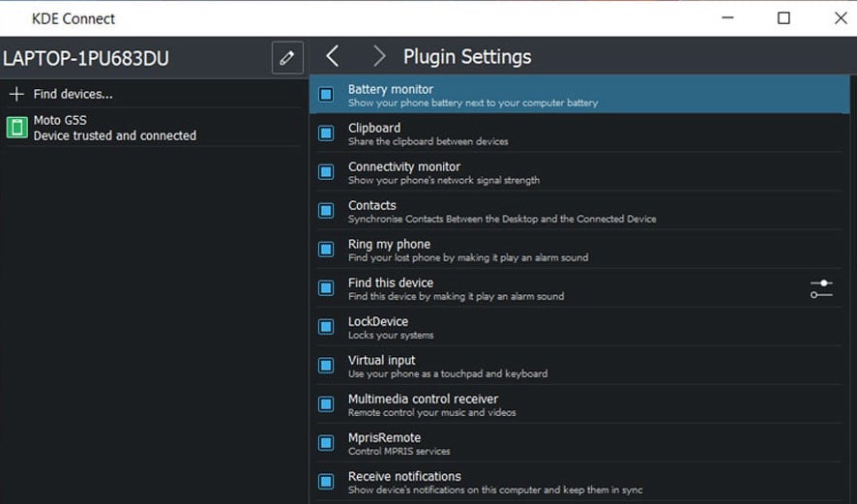Click the Moto G5S phone icon
This screenshot has height=504, width=857.
coord(17,128)
